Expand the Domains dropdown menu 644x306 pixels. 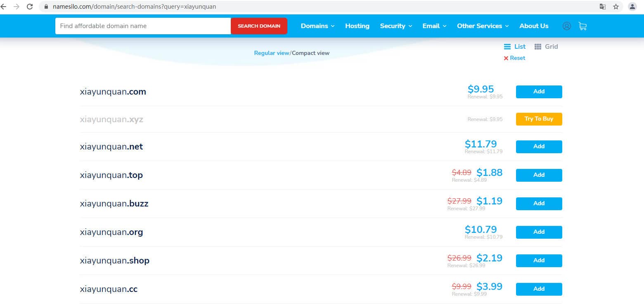click(x=317, y=26)
